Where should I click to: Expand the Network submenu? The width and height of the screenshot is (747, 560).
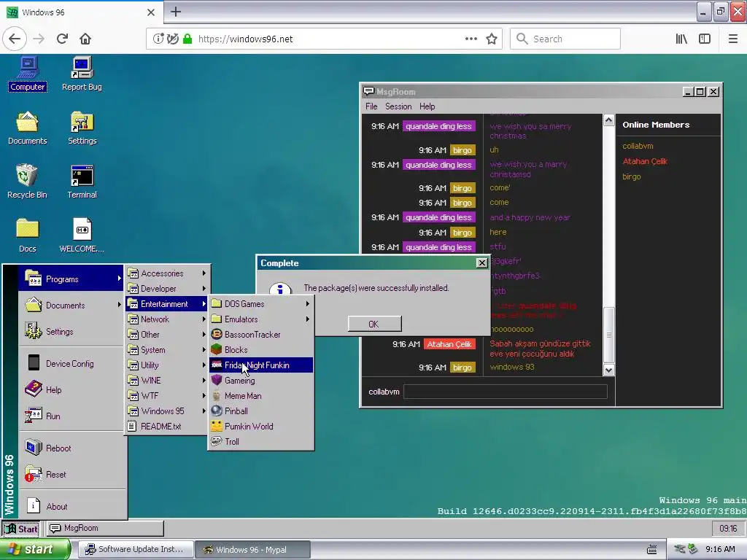tap(167, 319)
